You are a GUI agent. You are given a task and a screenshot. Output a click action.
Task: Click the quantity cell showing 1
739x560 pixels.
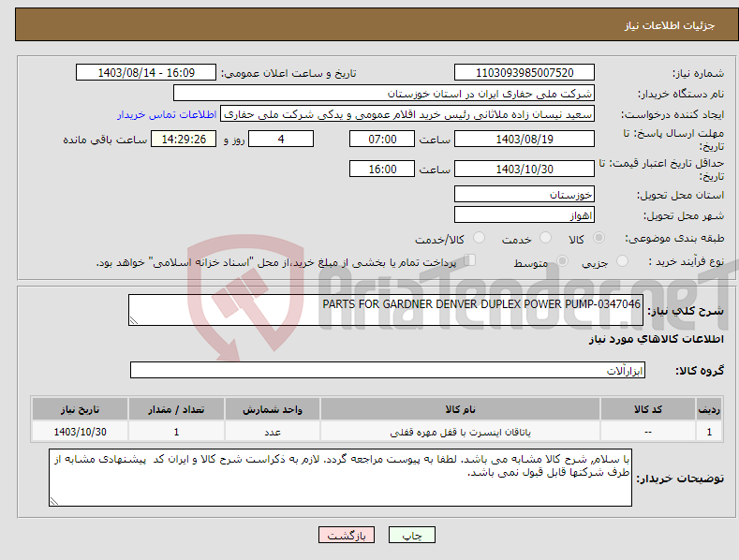[x=176, y=432]
